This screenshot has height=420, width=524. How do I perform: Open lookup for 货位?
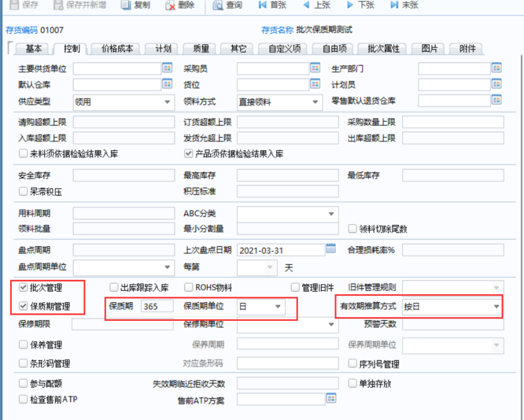(315, 84)
